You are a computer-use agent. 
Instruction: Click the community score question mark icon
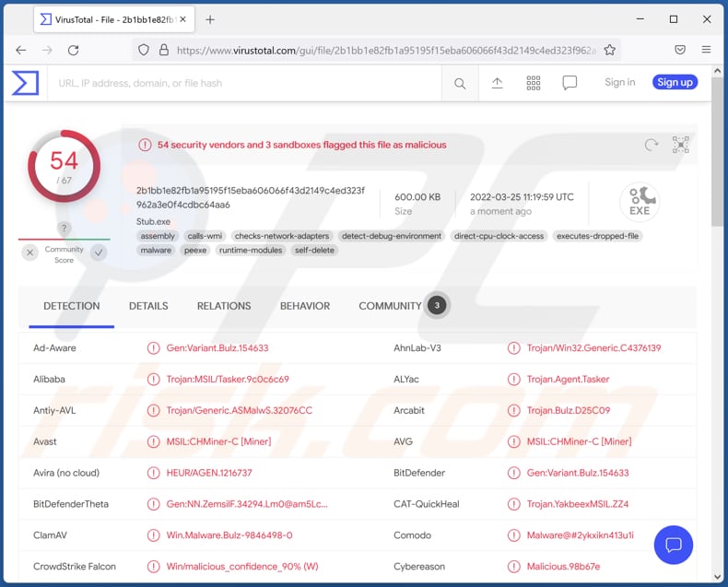(65, 228)
